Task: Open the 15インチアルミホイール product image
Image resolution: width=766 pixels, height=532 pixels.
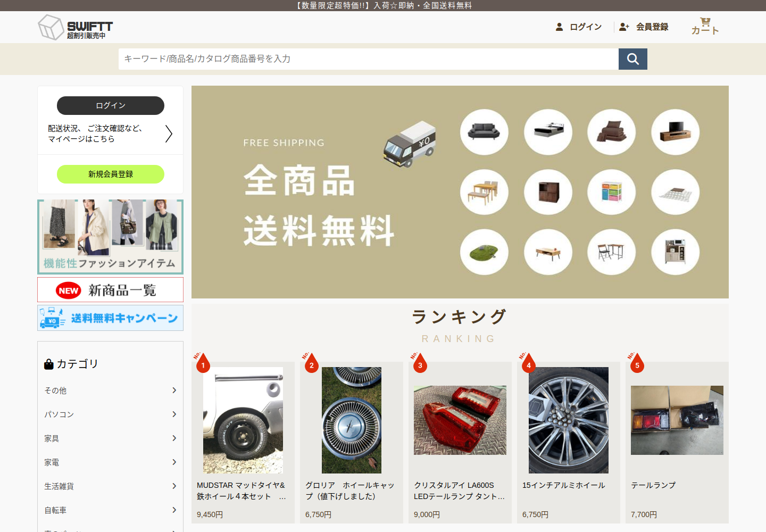Action: click(x=569, y=420)
